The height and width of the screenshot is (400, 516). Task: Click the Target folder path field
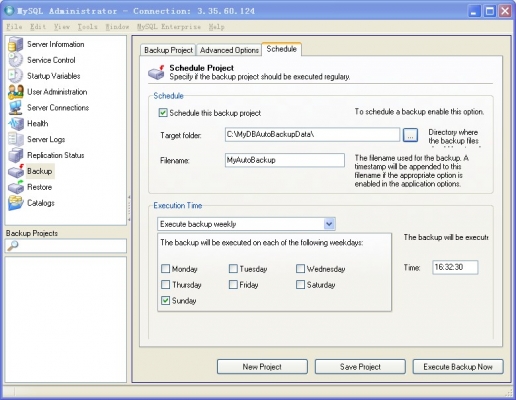tap(312, 134)
